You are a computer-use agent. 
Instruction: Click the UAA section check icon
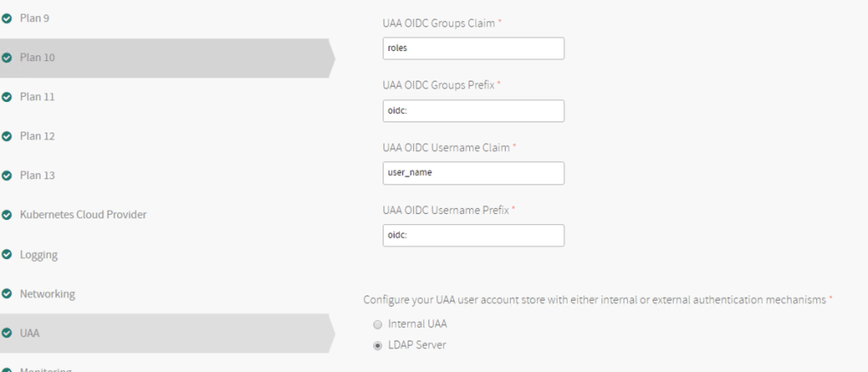7,334
